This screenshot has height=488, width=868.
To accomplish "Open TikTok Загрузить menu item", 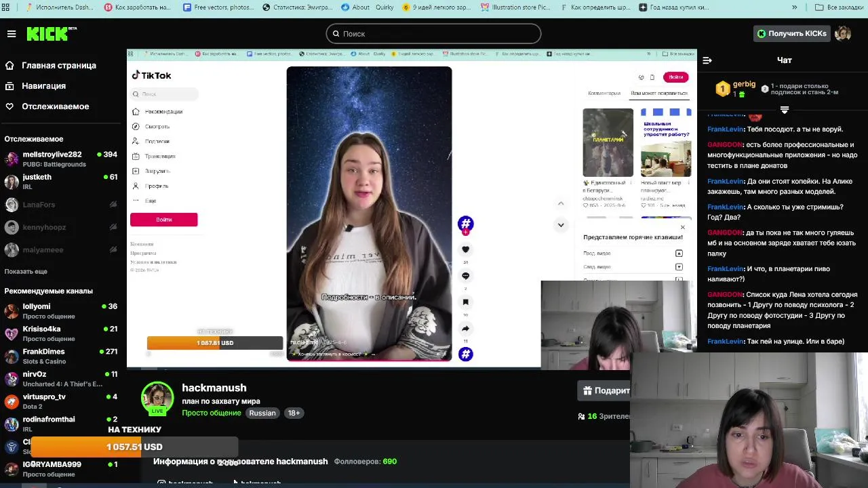I will [151, 171].
